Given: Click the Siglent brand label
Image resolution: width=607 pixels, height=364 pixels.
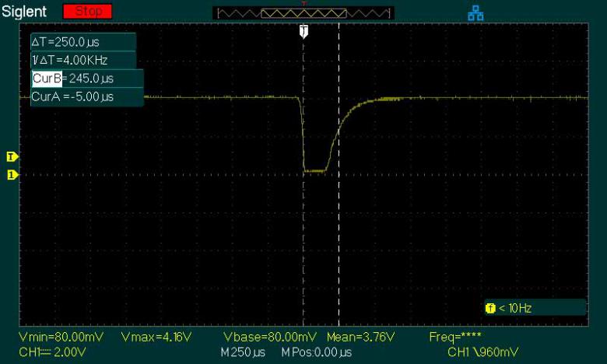Looking at the screenshot, I should tap(24, 12).
